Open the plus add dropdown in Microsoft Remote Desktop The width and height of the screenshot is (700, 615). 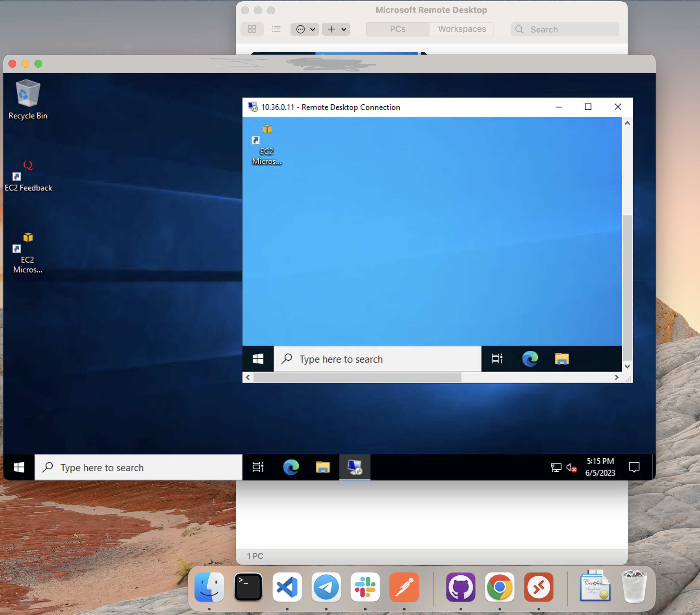tap(336, 29)
